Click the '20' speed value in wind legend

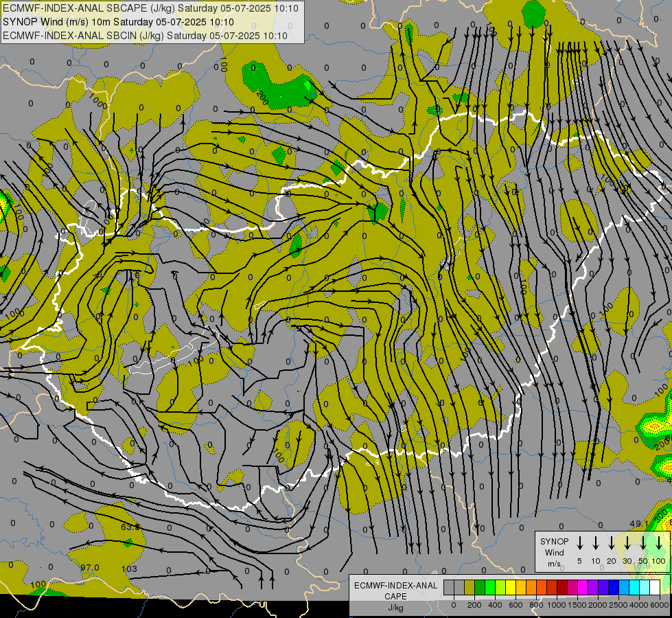click(612, 561)
